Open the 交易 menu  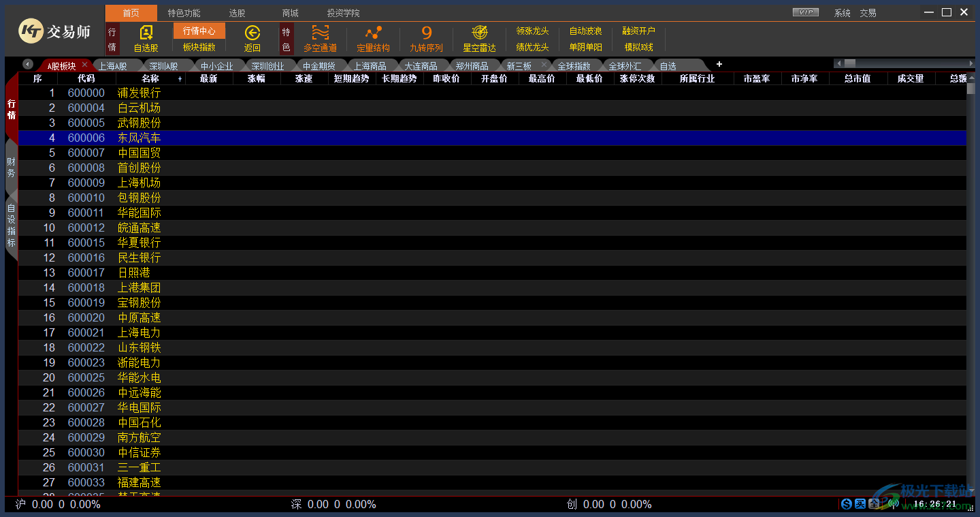868,13
